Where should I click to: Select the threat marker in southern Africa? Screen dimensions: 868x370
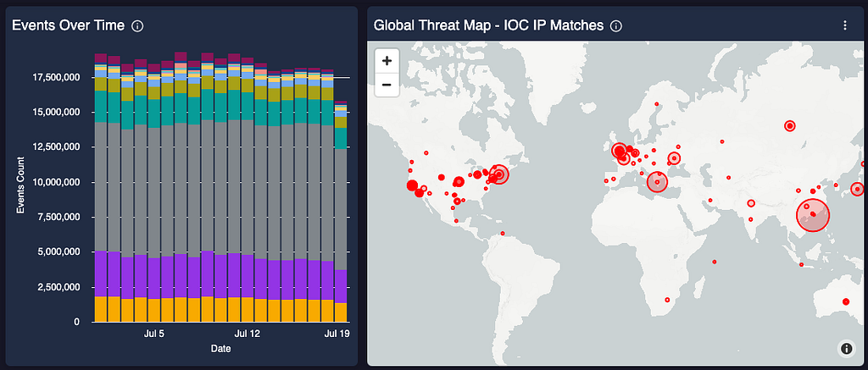pos(668,300)
